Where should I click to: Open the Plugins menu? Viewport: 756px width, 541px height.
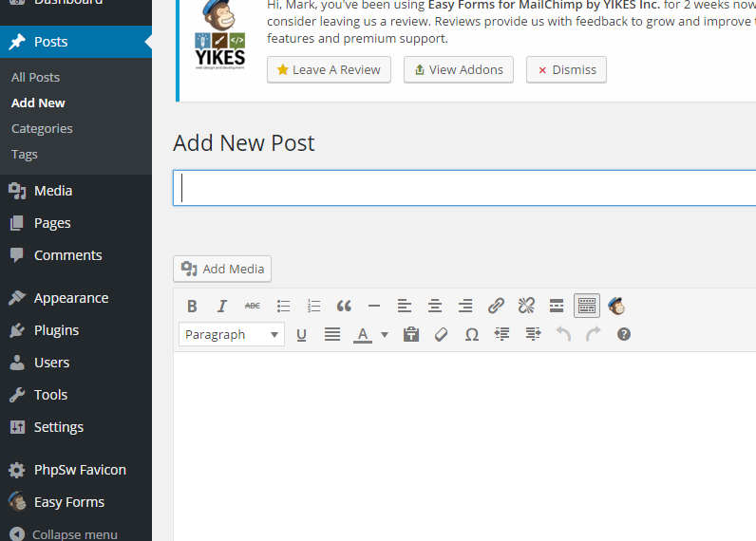point(76,330)
